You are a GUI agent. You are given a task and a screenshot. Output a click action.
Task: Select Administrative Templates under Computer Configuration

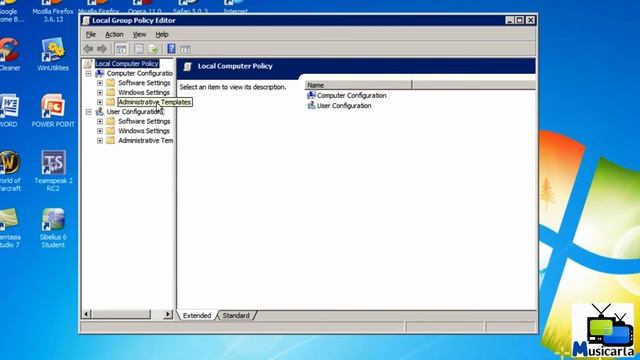154,102
